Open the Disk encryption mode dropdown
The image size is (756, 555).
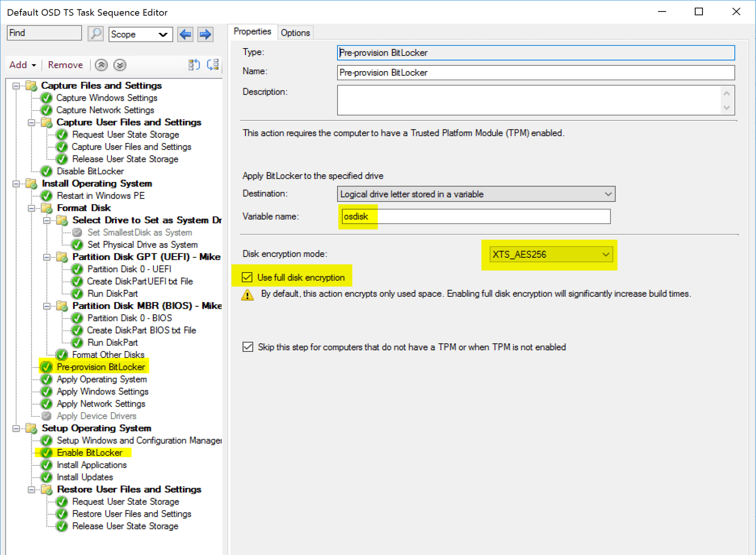coord(606,254)
